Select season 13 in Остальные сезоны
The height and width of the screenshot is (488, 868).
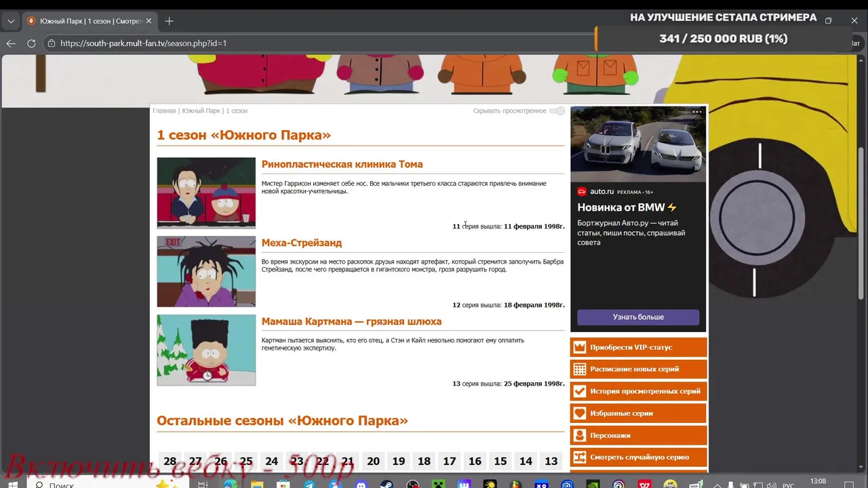coord(551,461)
